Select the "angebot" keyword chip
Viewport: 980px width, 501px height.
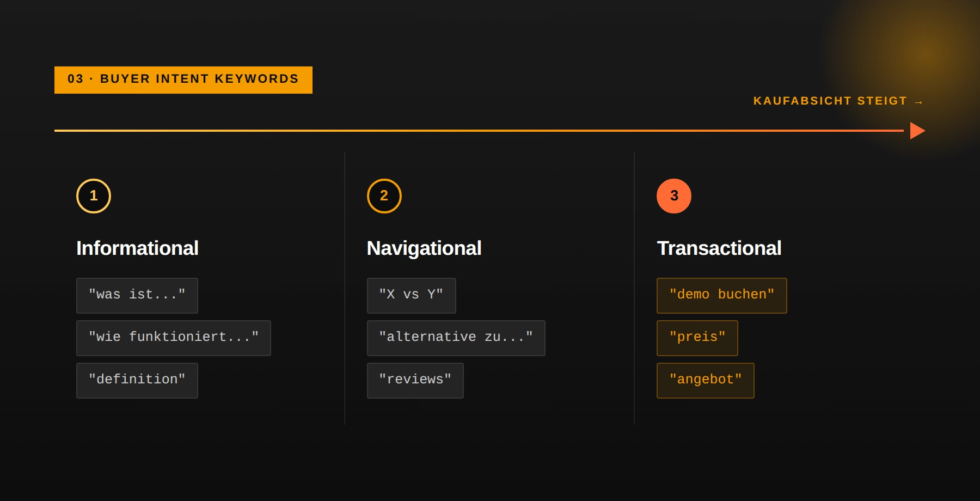click(x=706, y=381)
